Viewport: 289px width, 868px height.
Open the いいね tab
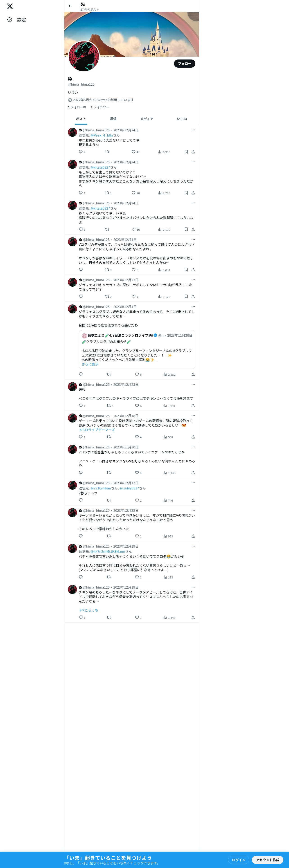tap(182, 119)
